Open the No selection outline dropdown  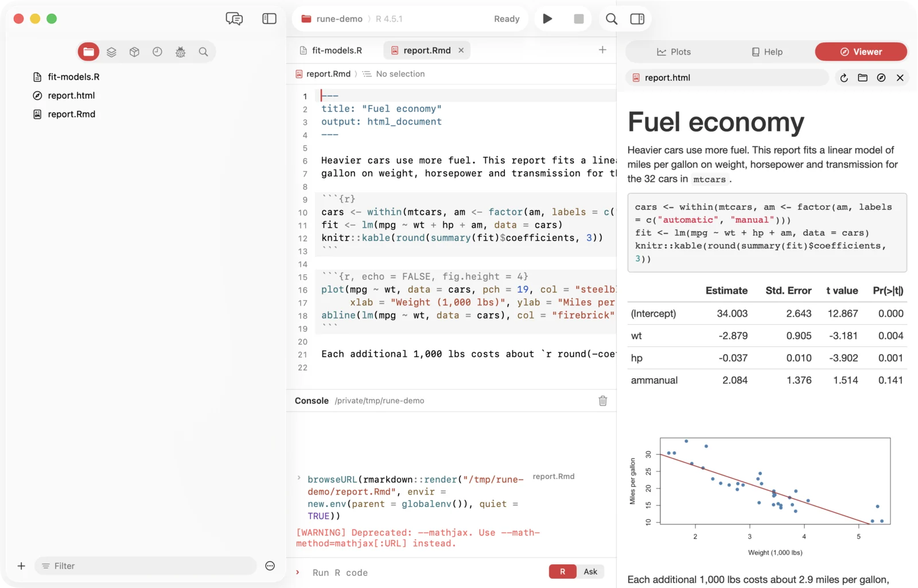(394, 74)
